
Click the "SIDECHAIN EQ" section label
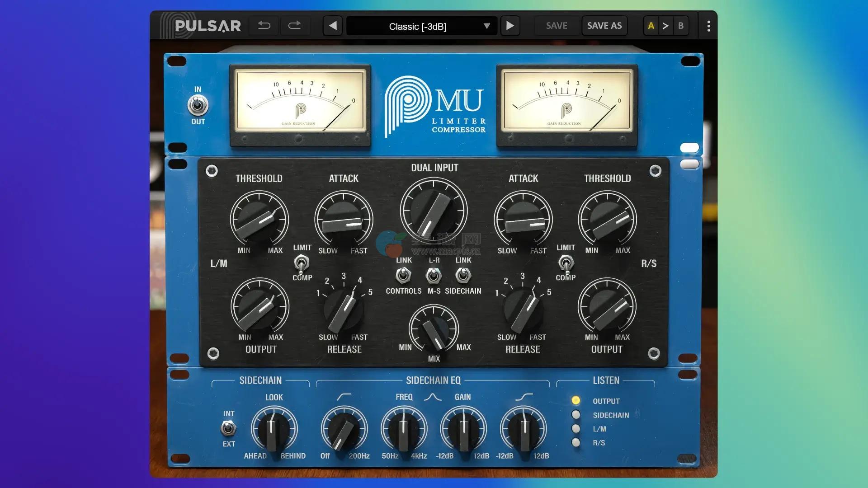pyautogui.click(x=433, y=380)
